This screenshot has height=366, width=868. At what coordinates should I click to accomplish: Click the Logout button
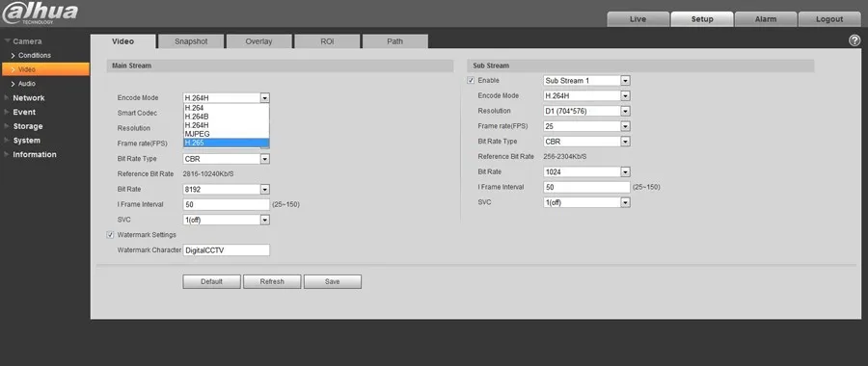829,19
